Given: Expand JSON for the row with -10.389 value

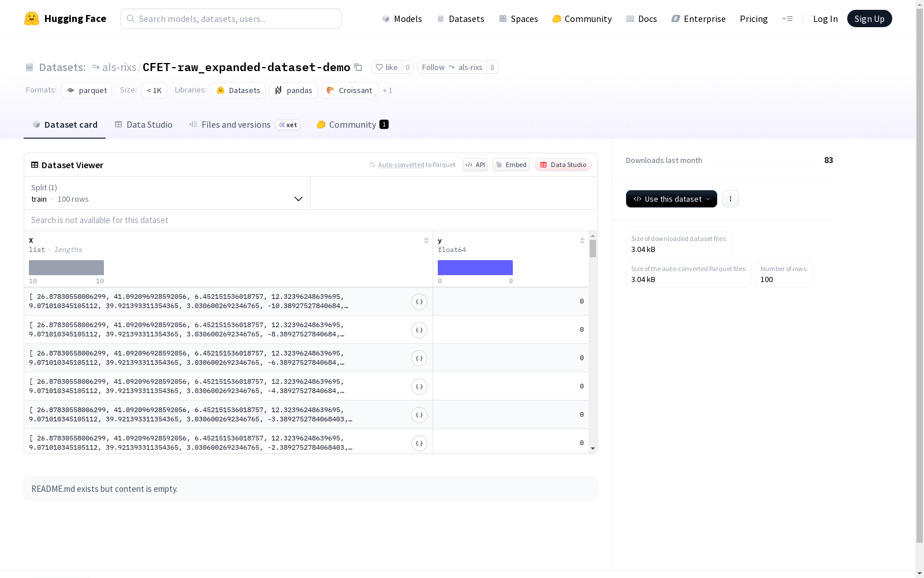Looking at the screenshot, I should coord(419,302).
